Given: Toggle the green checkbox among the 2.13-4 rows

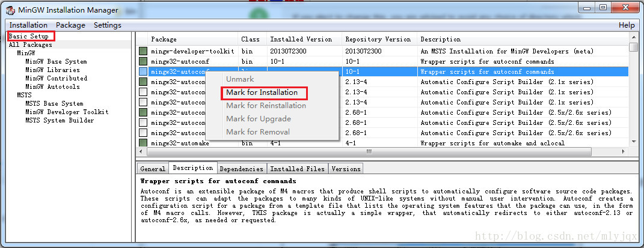Looking at the screenshot, I should point(143,82).
